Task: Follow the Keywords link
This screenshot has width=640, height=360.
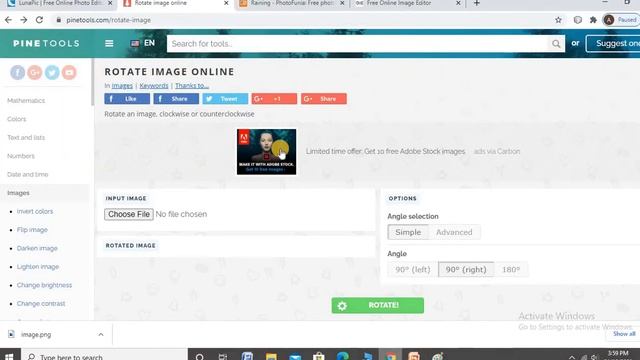Action: click(154, 86)
